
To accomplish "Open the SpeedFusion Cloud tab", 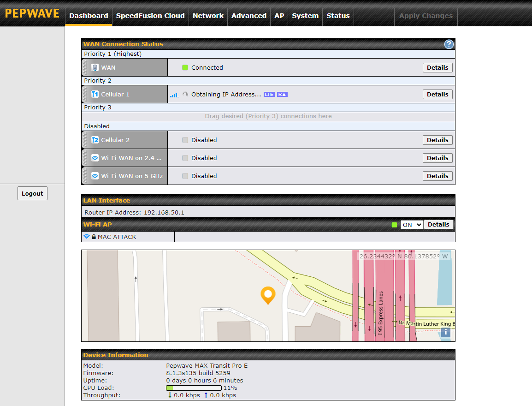I will (150, 16).
